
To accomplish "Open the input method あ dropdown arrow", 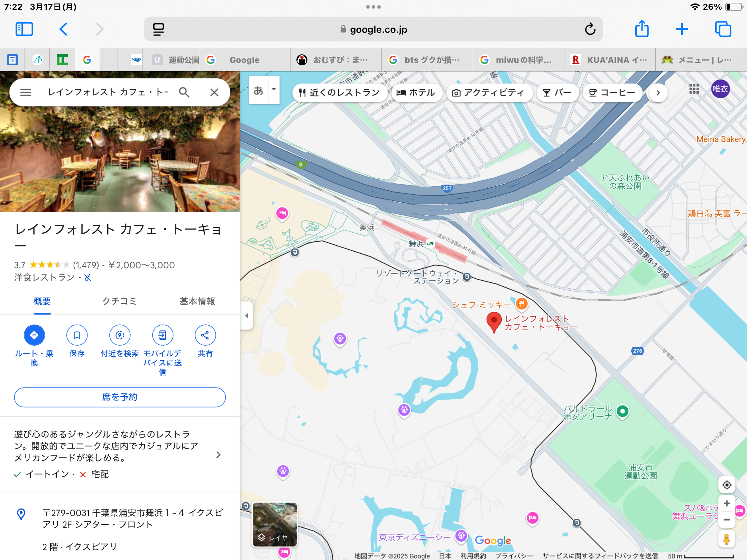I will 274,90.
